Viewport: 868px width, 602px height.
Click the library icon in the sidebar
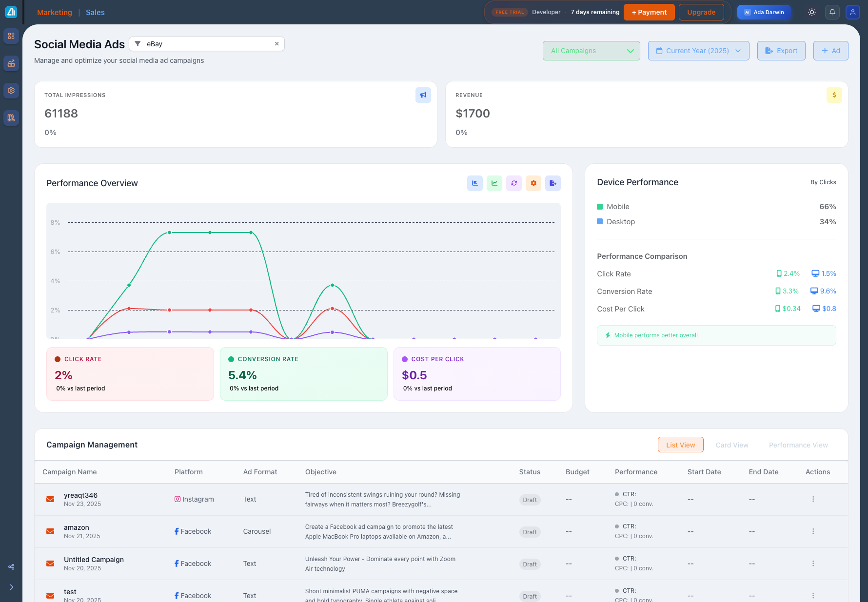point(11,118)
